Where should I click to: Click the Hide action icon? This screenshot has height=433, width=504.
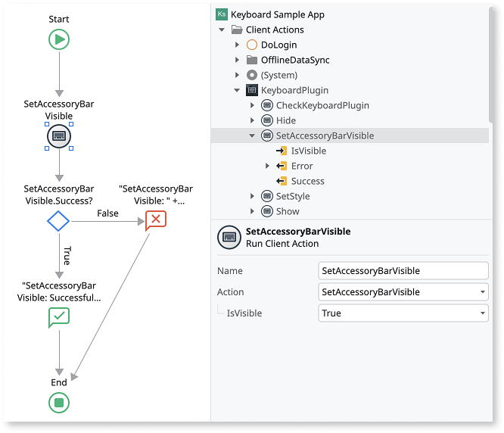click(x=267, y=120)
